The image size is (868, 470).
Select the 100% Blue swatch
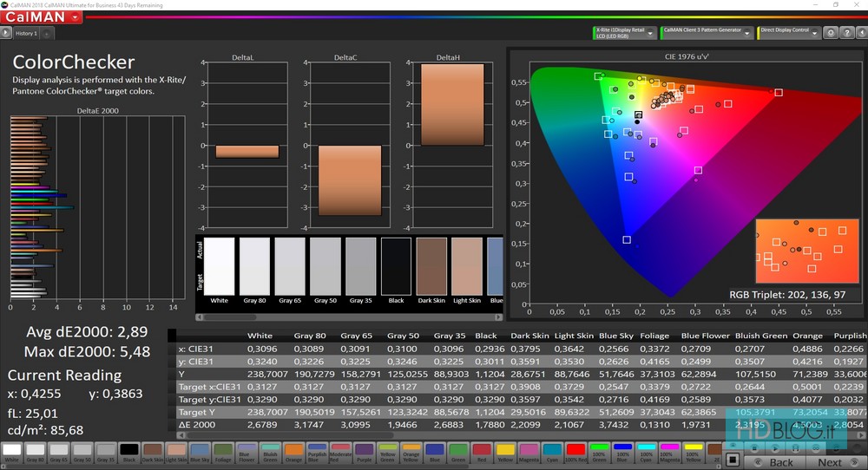tap(622, 453)
